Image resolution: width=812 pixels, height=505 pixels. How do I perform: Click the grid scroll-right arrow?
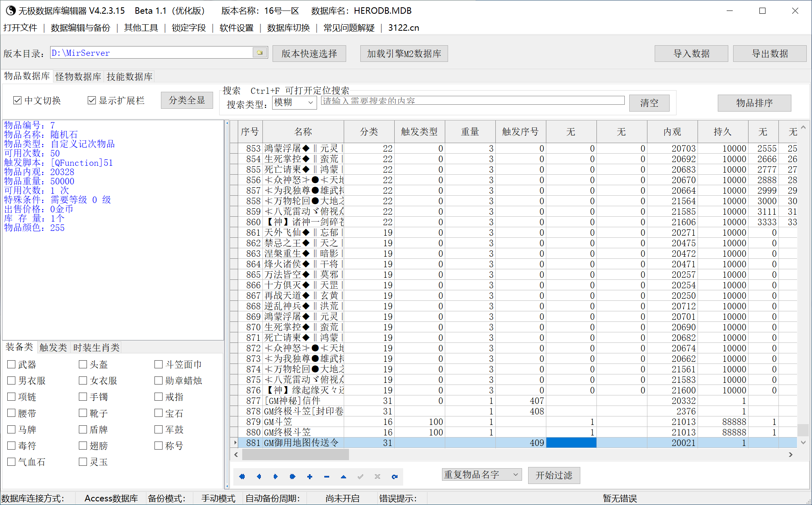pos(791,454)
